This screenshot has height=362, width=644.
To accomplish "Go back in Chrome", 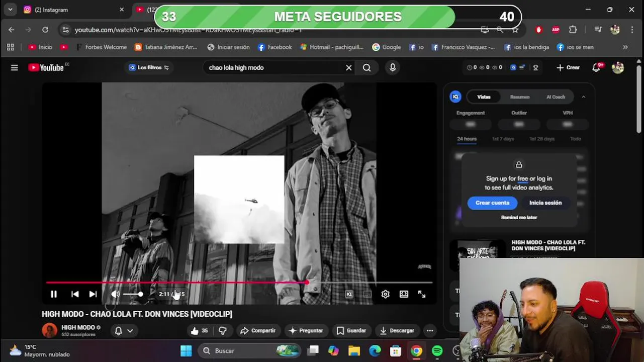I will click(11, 30).
